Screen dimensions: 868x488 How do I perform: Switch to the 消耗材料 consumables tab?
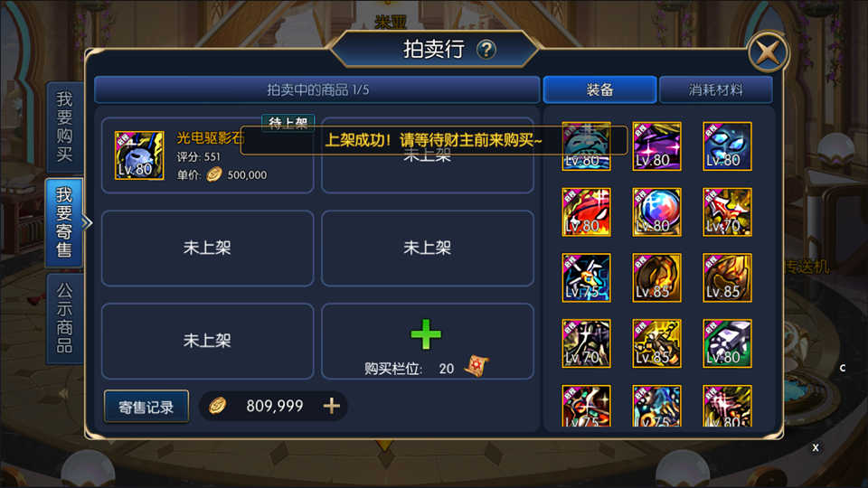tap(716, 89)
